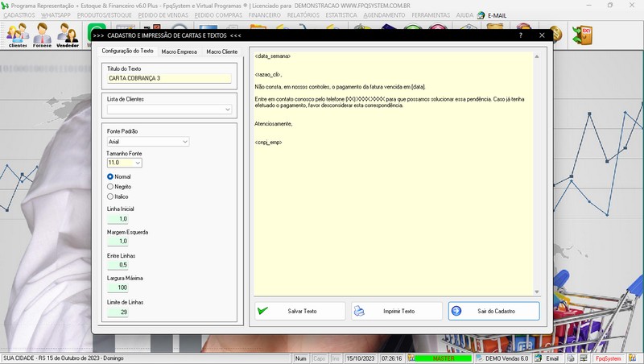644x364 pixels.
Task: Click the 15/10/2023 date in status bar
Action: (360, 358)
